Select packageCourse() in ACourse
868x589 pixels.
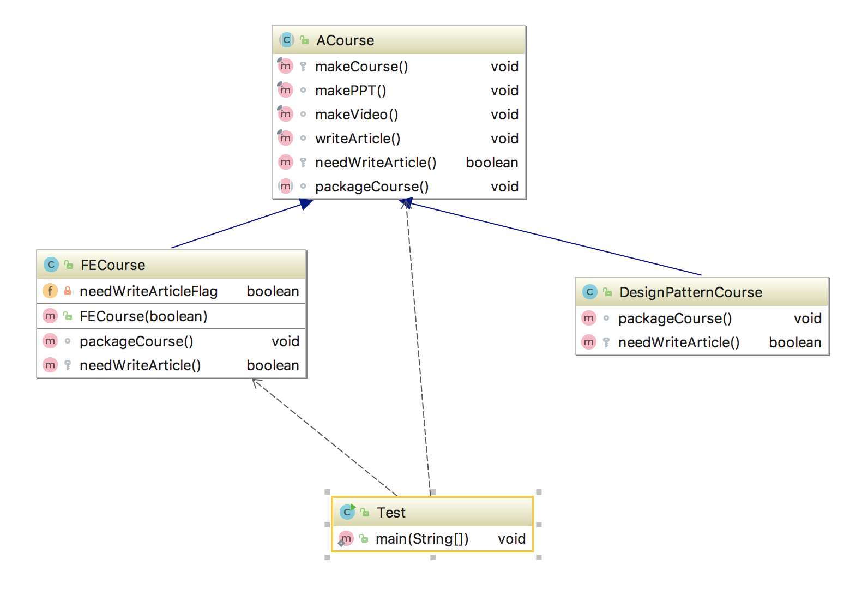pos(399,187)
